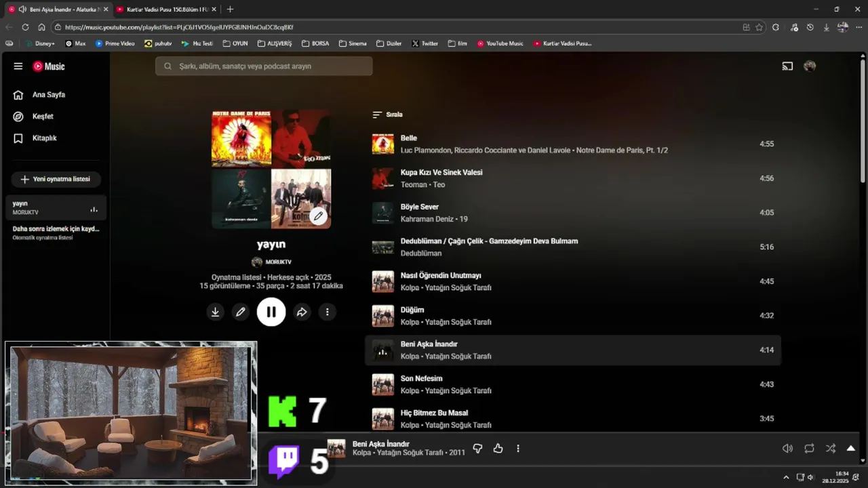Select the playing row Beni Aşka İnandır
Screen dimensions: 868x488
point(573,350)
